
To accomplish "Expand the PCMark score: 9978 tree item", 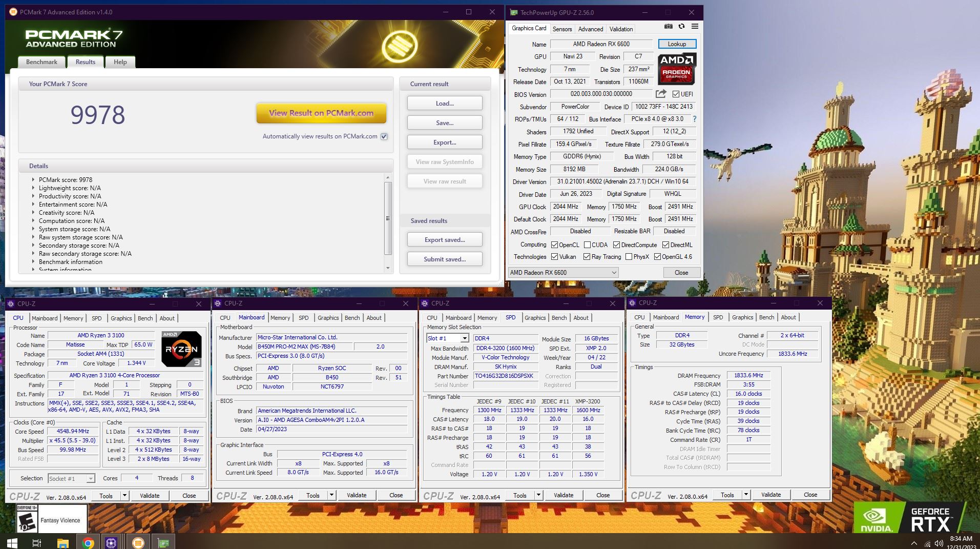I will click(33, 179).
